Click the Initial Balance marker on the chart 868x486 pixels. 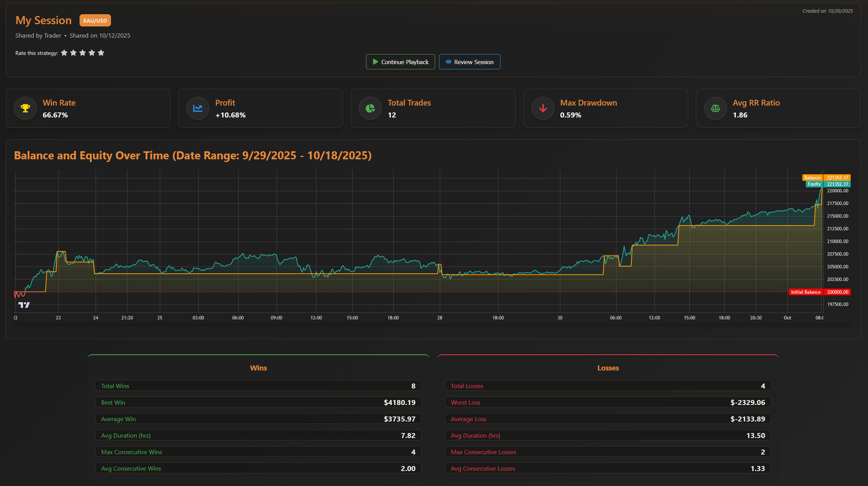(x=806, y=292)
